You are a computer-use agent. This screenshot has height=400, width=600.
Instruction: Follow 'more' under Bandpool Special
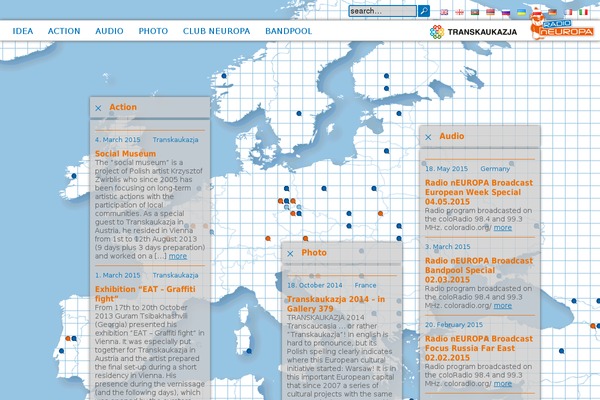pos(503,306)
